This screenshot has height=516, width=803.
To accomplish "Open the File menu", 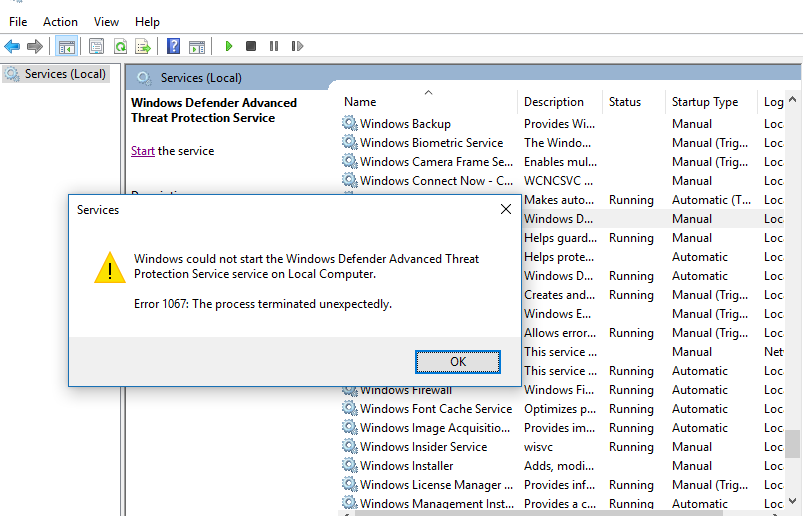I will tap(18, 21).
